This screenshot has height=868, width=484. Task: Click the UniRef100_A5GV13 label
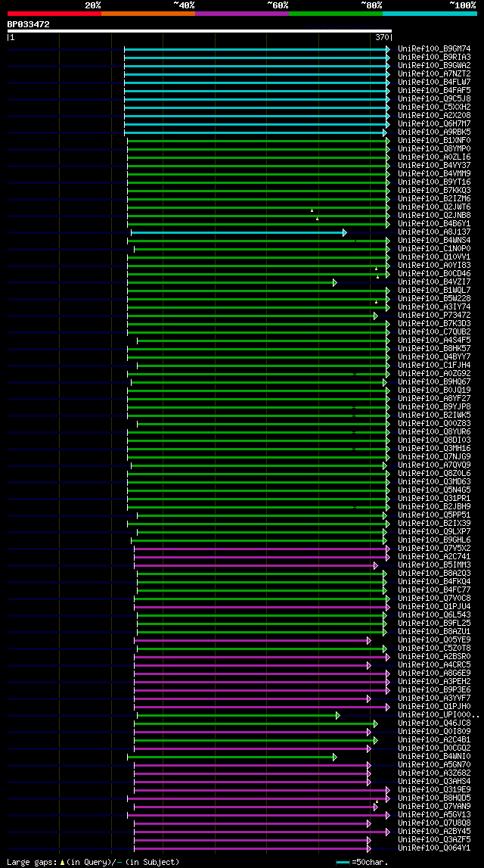[434, 816]
